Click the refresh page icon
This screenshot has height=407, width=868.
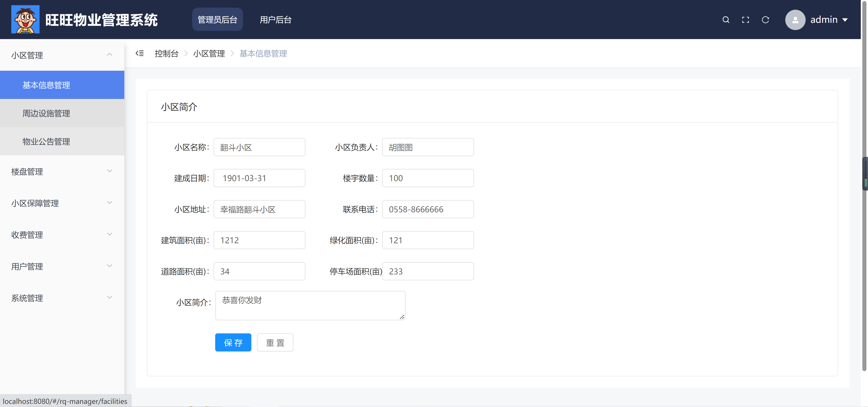click(x=765, y=19)
